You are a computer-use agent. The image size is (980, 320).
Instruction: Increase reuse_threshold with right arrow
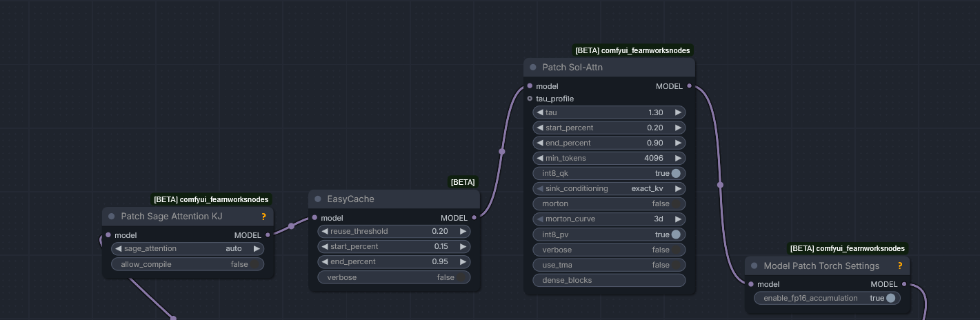(x=463, y=231)
